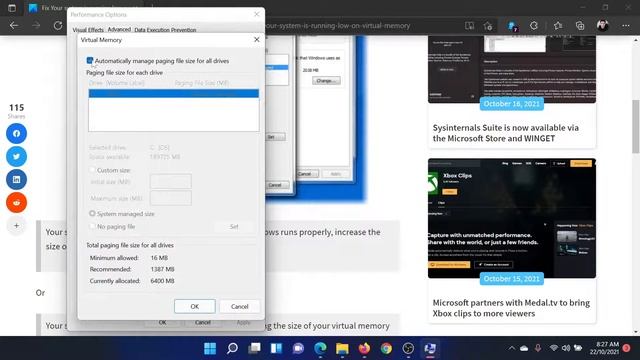
Task: Open Google Chrome from the taskbar
Action: tap(386, 348)
